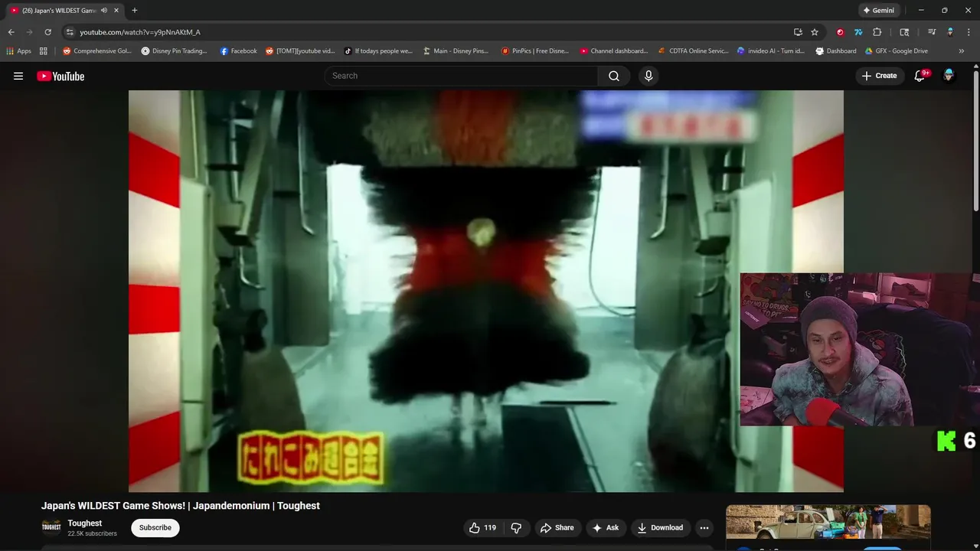Open the Comprehensive Gol... bookmark

[x=97, y=51]
